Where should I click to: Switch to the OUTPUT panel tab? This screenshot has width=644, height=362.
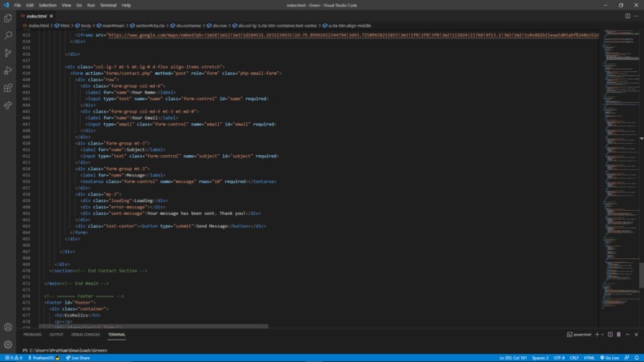click(x=56, y=335)
